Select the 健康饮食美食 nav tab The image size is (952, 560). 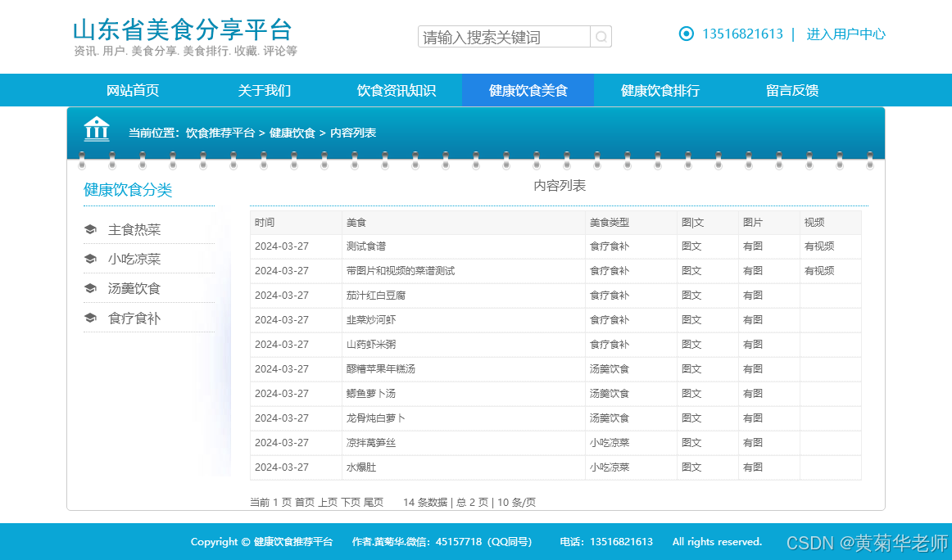point(528,90)
